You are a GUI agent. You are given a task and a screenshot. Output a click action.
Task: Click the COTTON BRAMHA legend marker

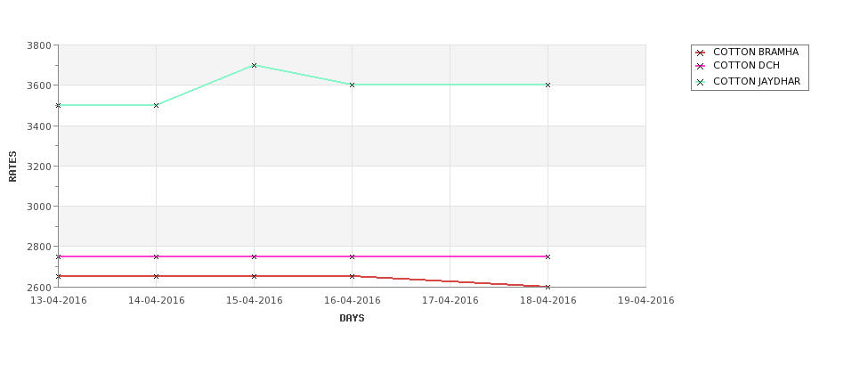tap(700, 53)
